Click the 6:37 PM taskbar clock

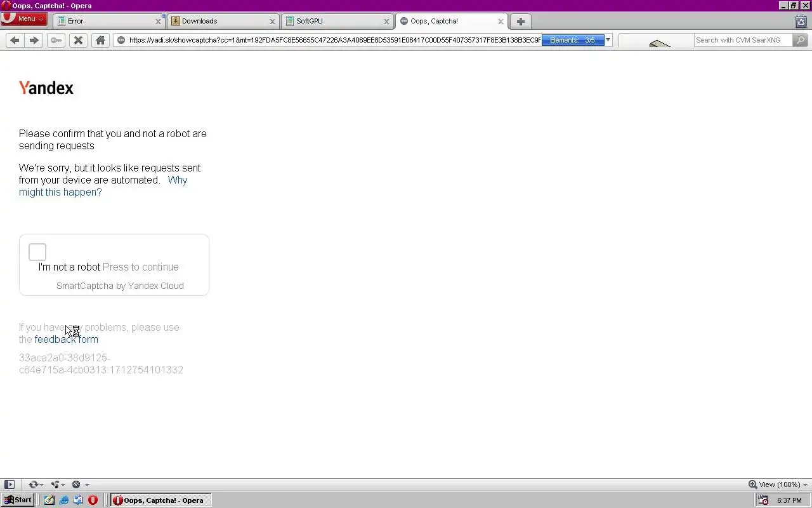click(789, 500)
